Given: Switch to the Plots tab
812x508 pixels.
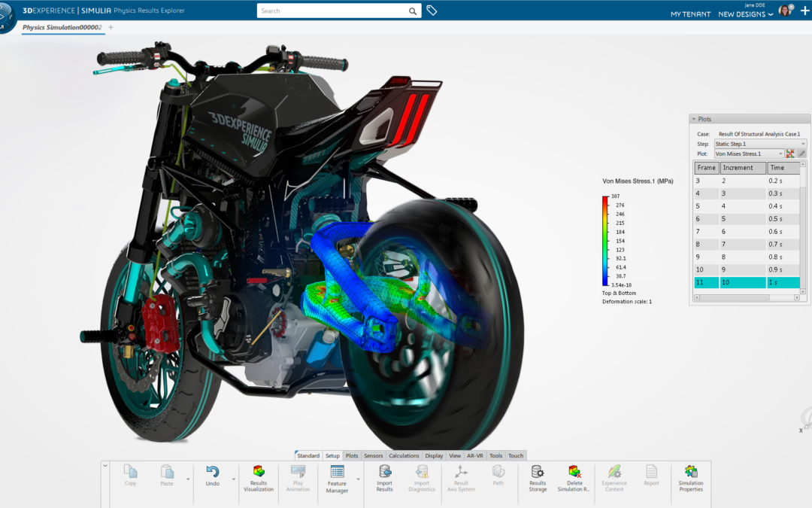Looking at the screenshot, I should [x=352, y=455].
